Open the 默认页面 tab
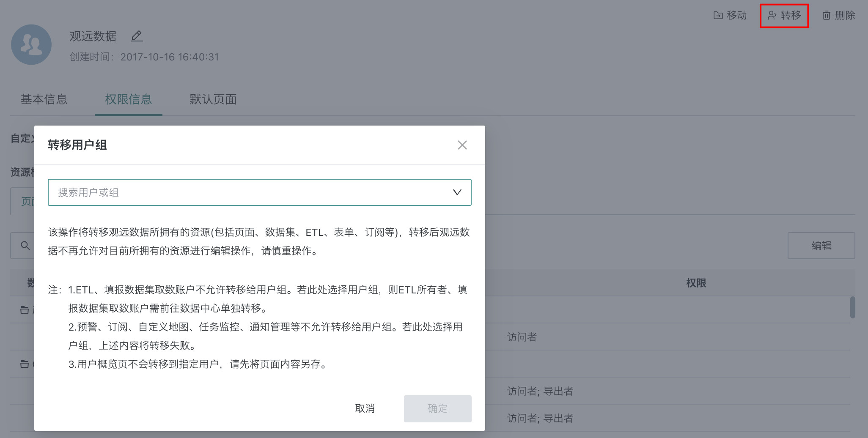The image size is (868, 438). pyautogui.click(x=213, y=99)
